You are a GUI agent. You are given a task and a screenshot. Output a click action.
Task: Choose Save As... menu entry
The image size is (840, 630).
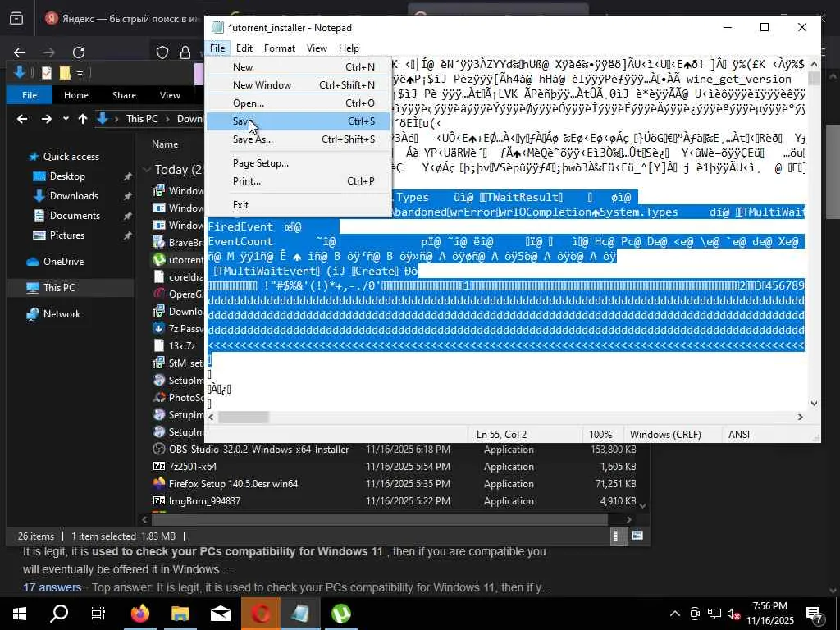tap(299, 139)
